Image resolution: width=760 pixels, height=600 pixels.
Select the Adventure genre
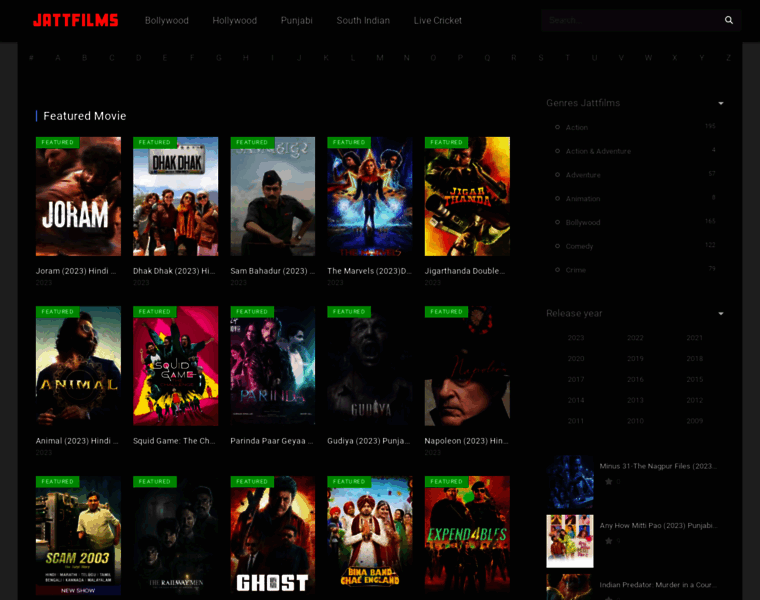tap(583, 175)
